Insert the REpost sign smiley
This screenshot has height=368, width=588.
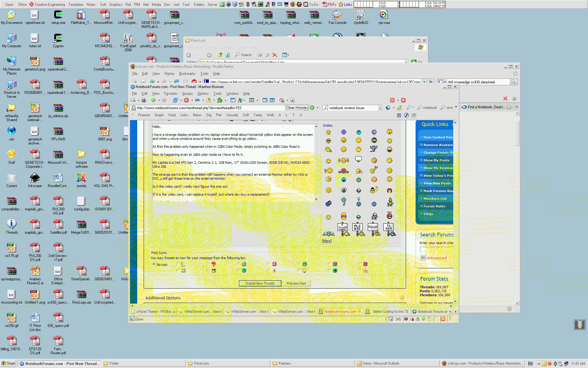pyautogui.click(x=373, y=230)
